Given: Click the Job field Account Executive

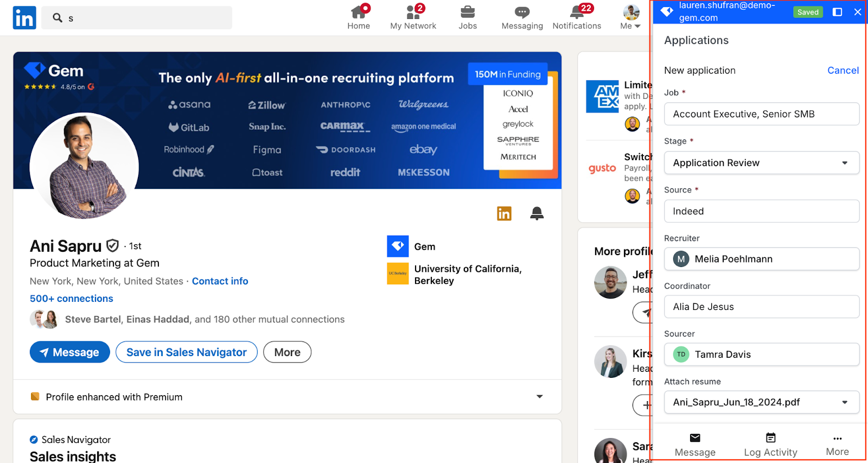Looking at the screenshot, I should click(762, 114).
